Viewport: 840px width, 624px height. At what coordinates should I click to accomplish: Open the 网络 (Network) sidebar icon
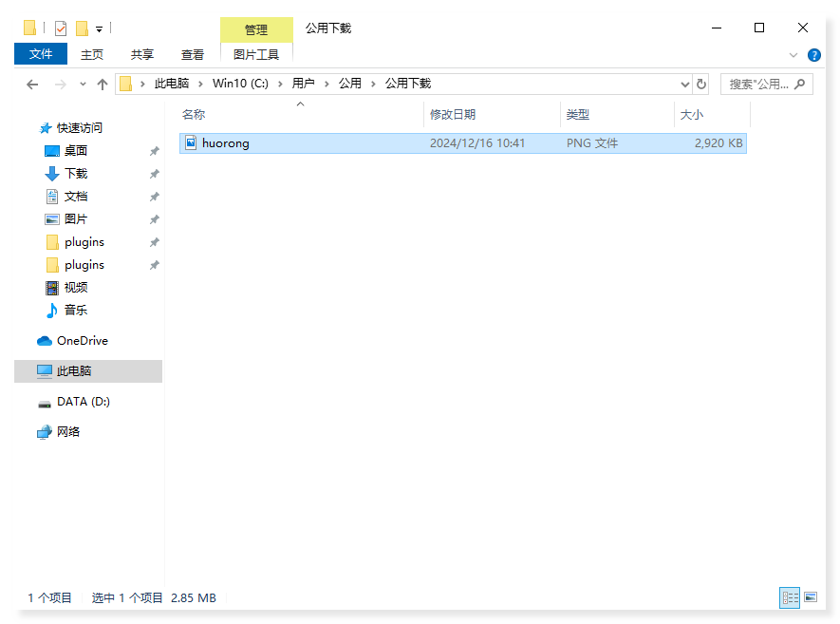(x=45, y=431)
